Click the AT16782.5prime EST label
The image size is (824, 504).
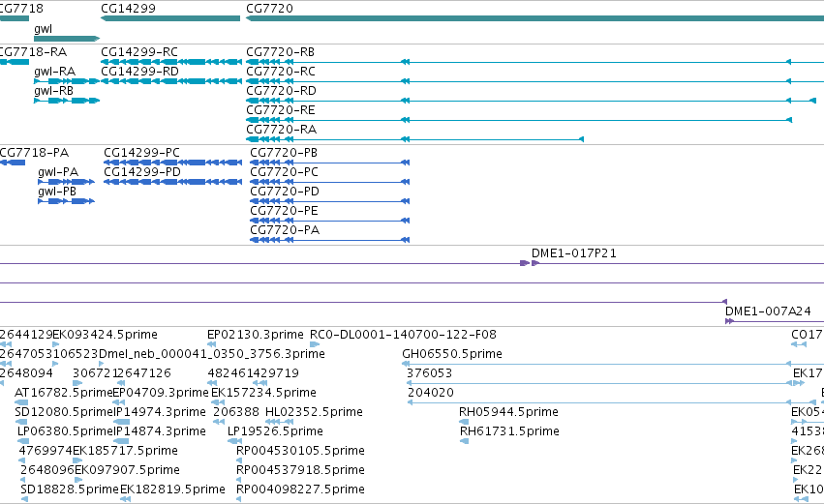click(64, 393)
